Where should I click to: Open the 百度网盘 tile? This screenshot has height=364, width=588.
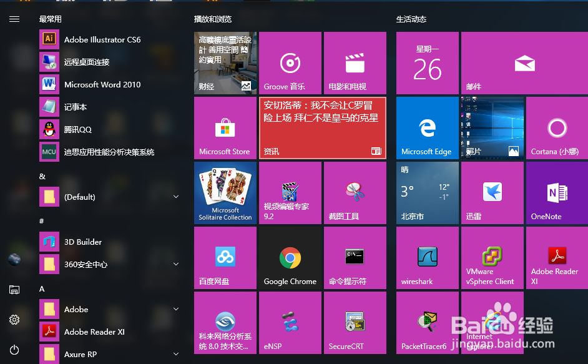[225, 258]
